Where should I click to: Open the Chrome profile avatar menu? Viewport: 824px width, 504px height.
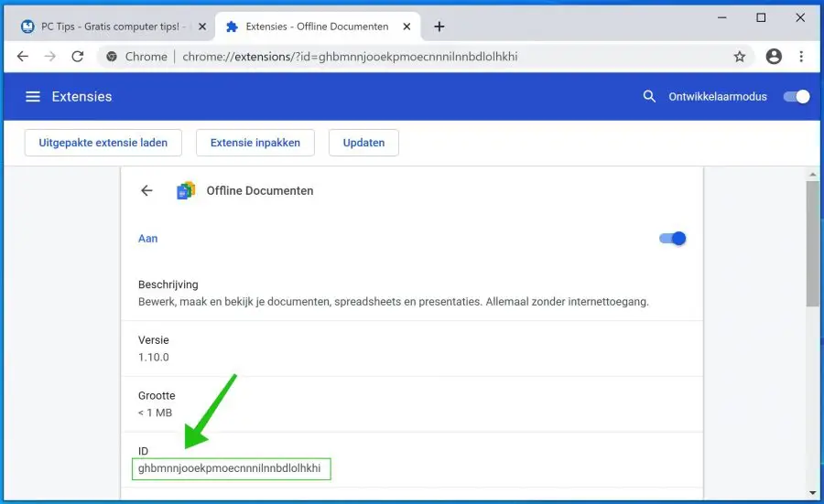tap(774, 56)
